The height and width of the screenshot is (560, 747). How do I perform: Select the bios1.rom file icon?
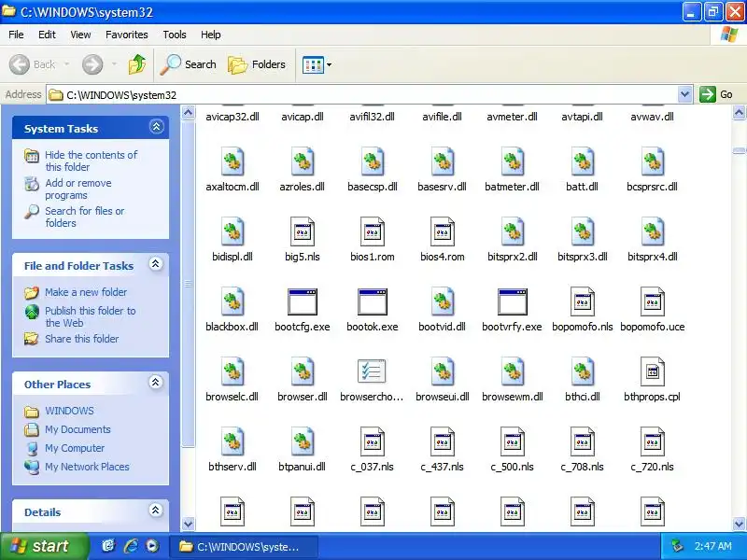pos(373,231)
